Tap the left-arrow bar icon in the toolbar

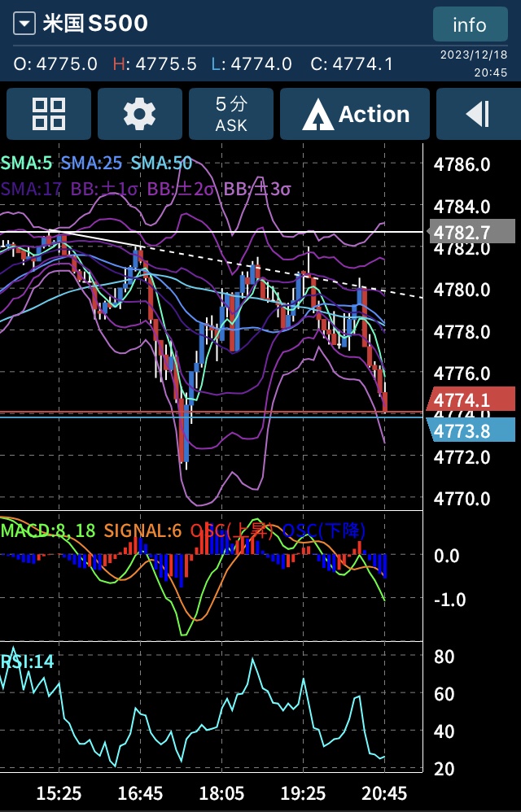tap(478, 115)
